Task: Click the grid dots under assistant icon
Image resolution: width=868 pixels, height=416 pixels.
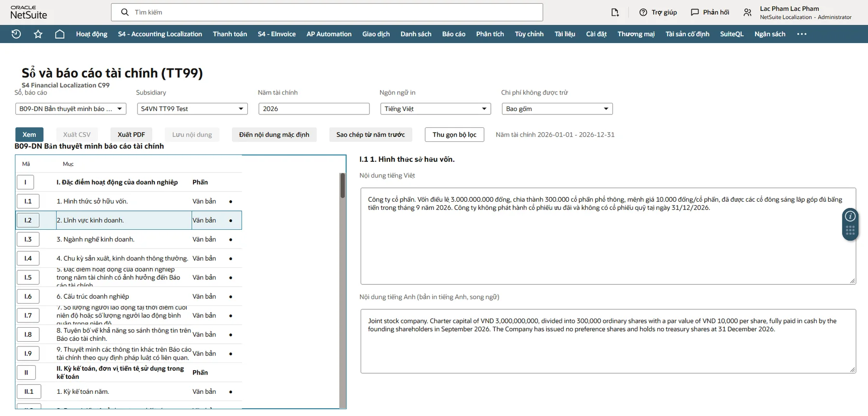Action: click(850, 231)
